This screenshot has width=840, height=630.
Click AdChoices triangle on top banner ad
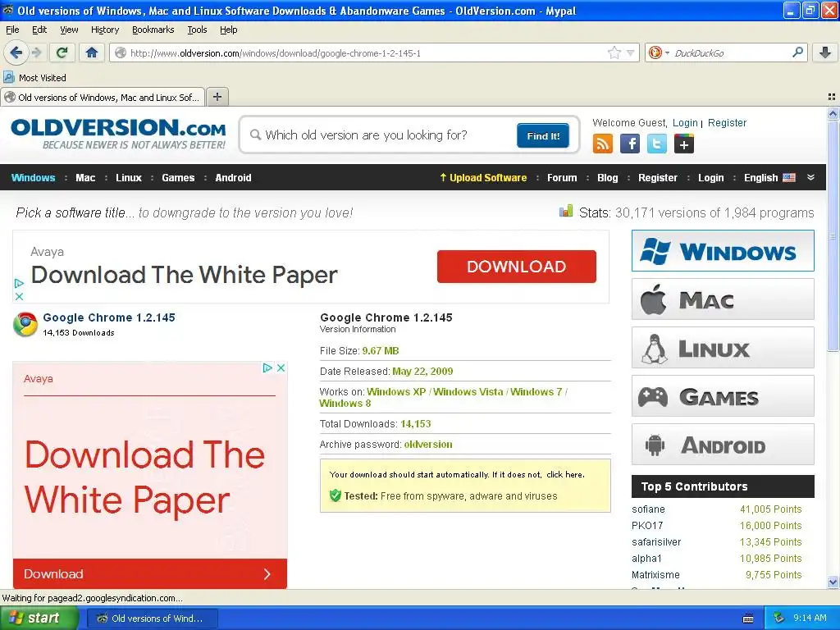pyautogui.click(x=19, y=283)
